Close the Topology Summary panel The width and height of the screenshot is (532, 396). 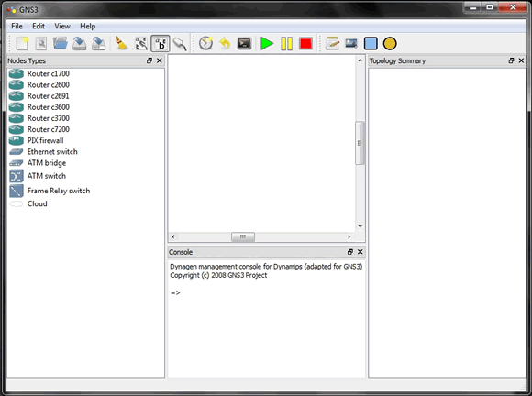tap(522, 60)
